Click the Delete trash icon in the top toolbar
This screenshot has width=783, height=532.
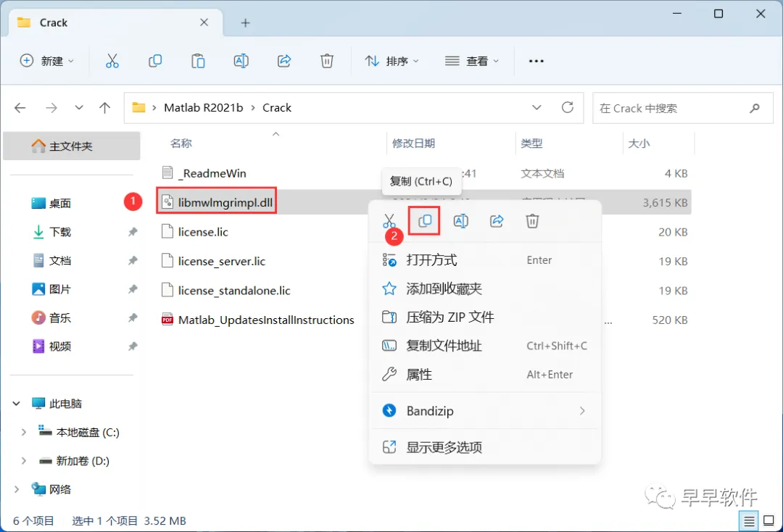click(x=327, y=61)
